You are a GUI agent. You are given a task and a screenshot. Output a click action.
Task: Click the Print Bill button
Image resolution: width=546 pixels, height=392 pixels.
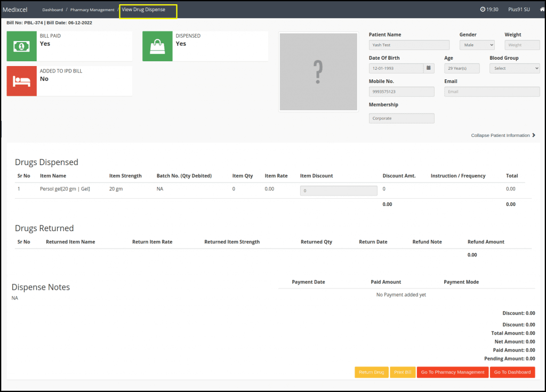click(403, 372)
